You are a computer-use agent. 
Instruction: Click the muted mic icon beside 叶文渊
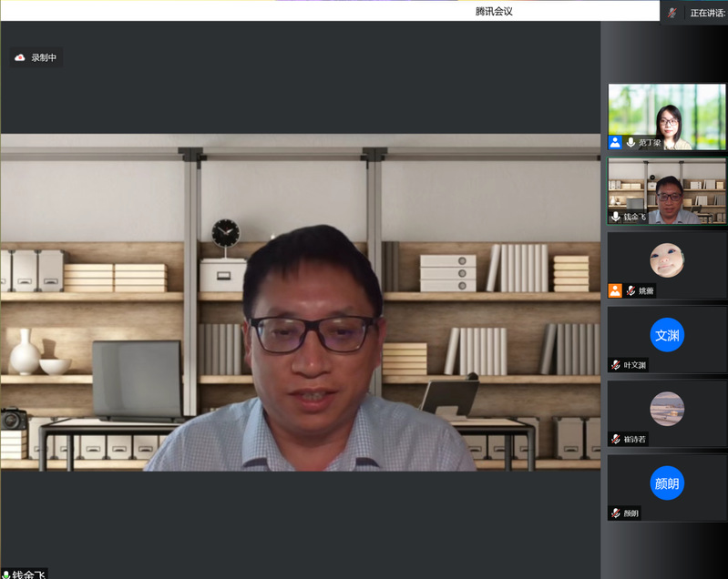pos(616,365)
